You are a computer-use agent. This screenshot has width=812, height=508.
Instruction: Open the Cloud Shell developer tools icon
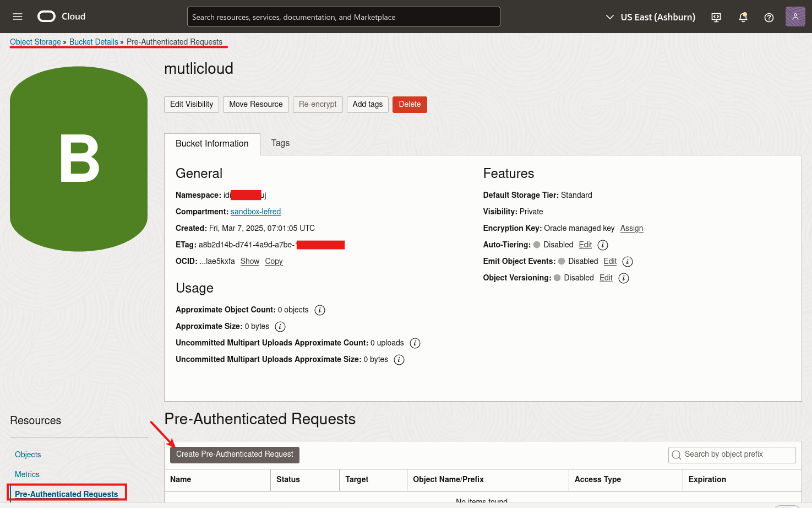(716, 17)
